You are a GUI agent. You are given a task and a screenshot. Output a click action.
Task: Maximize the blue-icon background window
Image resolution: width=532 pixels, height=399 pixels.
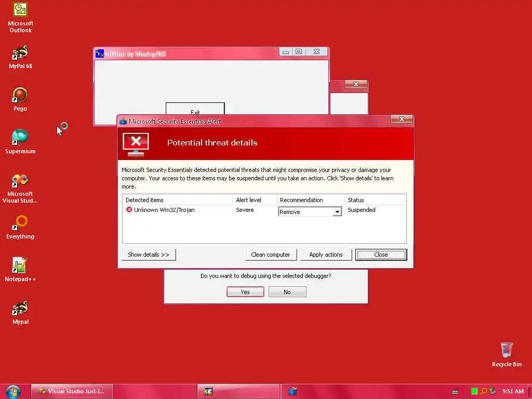coord(299,51)
